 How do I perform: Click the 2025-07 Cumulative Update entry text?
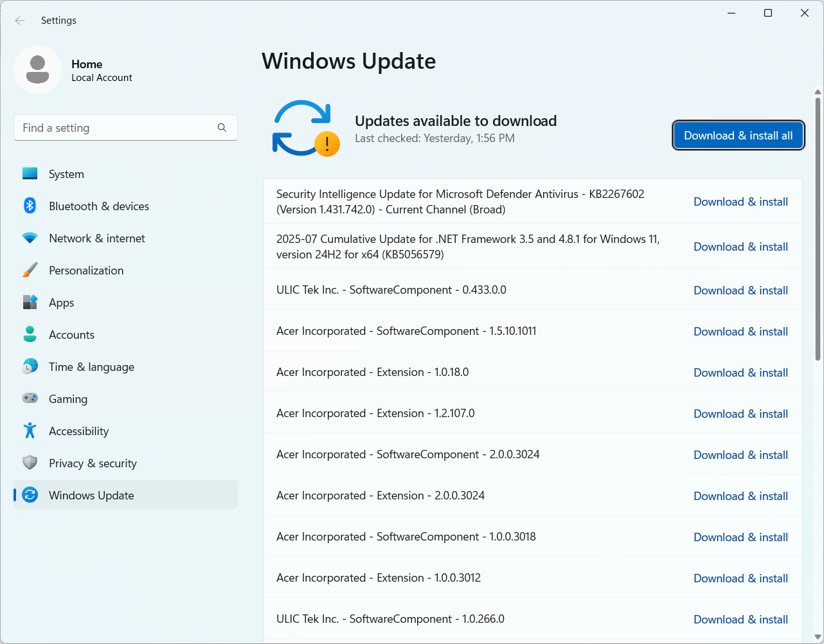coord(468,247)
